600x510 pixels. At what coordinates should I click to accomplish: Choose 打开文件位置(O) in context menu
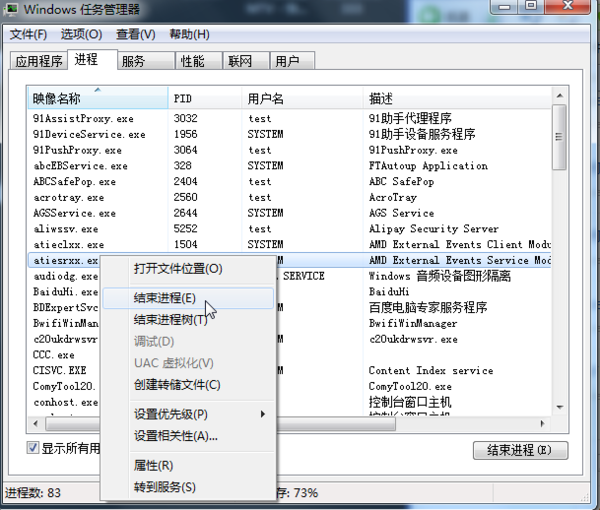pyautogui.click(x=189, y=269)
